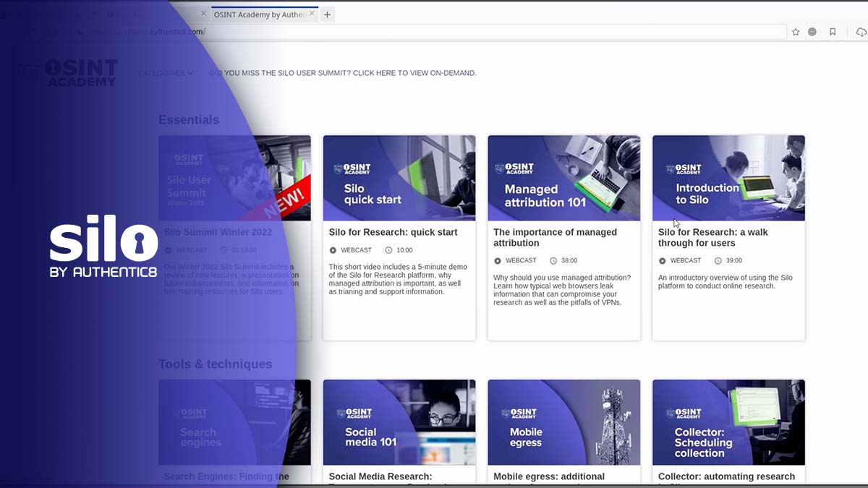Bookmark this page with the star icon

pos(796,32)
